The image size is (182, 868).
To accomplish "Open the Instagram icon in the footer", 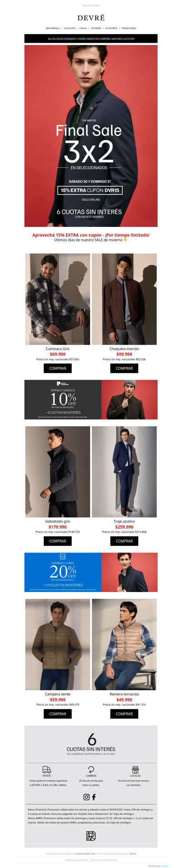I will point(86,797).
